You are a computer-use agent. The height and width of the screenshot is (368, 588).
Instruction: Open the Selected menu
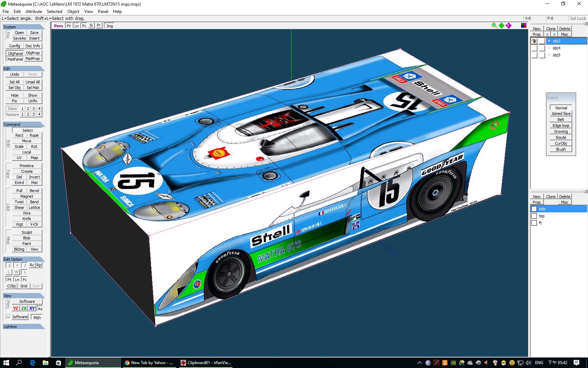coord(55,12)
